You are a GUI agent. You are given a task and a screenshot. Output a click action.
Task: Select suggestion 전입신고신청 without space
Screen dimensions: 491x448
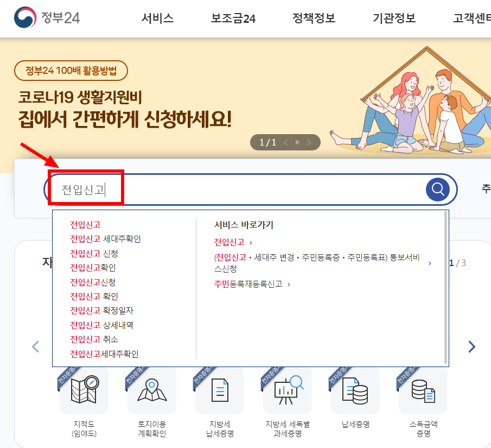coord(93,282)
